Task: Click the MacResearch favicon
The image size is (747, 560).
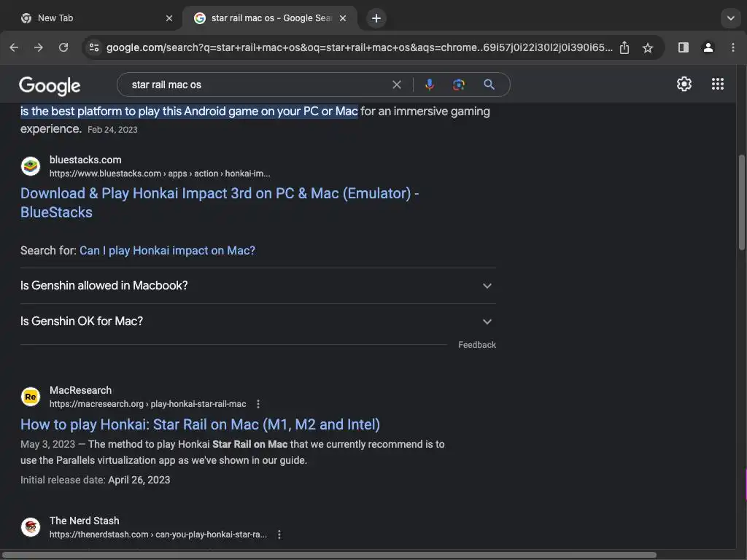Action: coord(31,397)
